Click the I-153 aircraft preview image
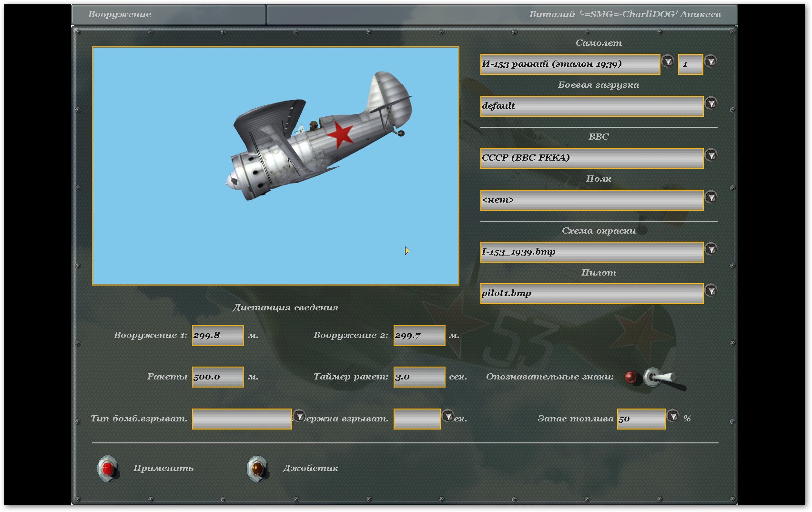This screenshot has width=812, height=512. tap(275, 166)
